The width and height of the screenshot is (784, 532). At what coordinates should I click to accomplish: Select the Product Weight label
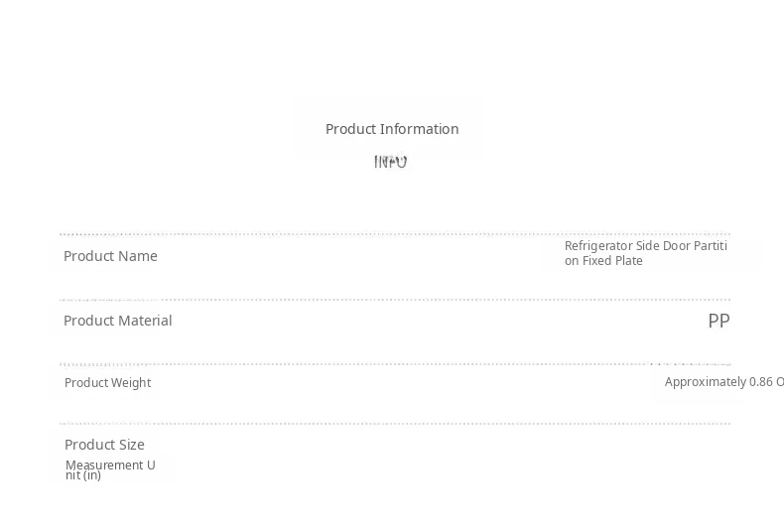click(107, 383)
